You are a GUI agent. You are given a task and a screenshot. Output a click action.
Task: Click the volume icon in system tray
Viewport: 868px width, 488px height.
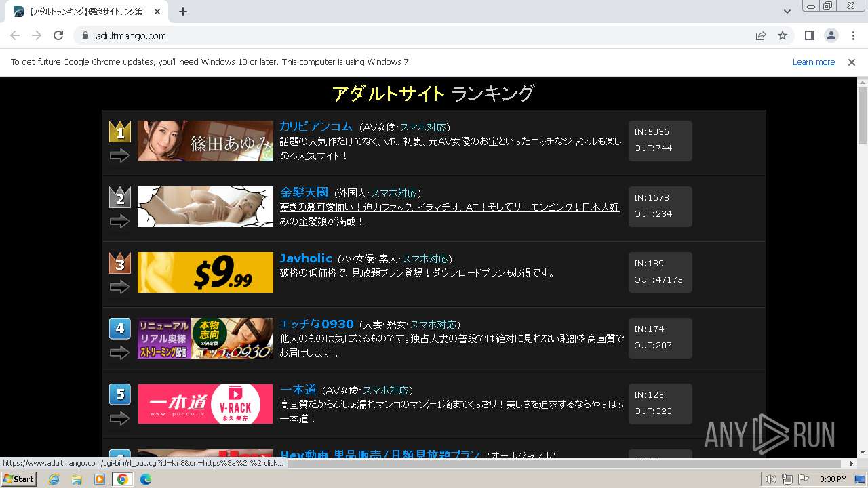tap(770, 479)
